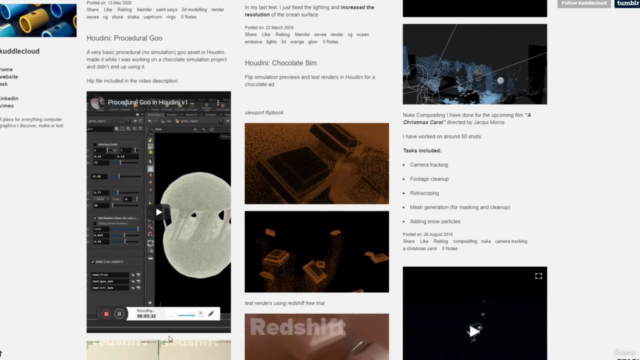Pause the screen recording
Screen dimensions: 640x360
tap(119, 314)
